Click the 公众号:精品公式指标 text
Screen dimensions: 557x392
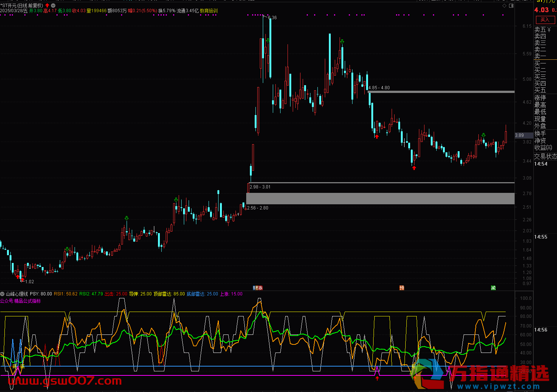pyautogui.click(x=20, y=301)
